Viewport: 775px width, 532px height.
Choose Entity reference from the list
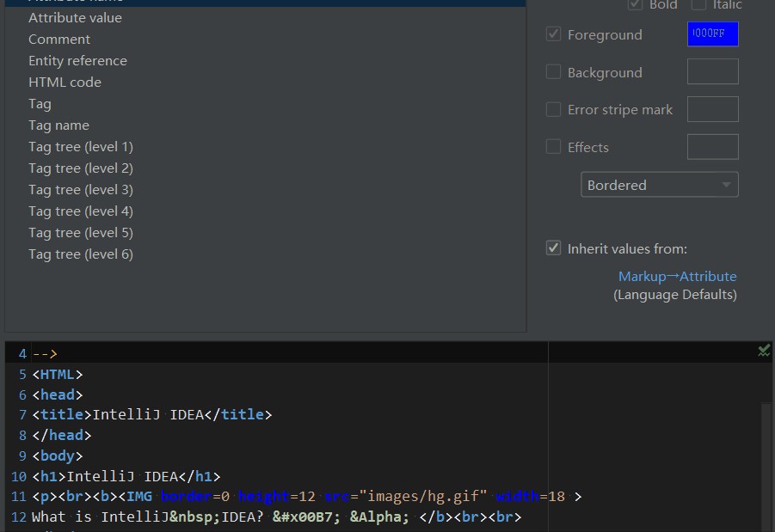[x=77, y=60]
